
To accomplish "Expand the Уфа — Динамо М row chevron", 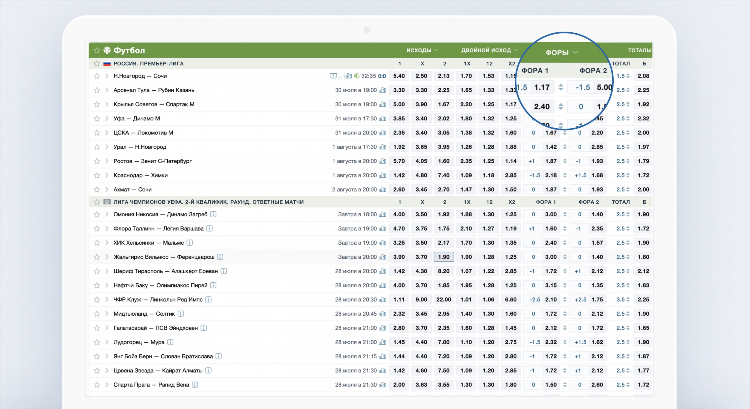I will click(107, 118).
